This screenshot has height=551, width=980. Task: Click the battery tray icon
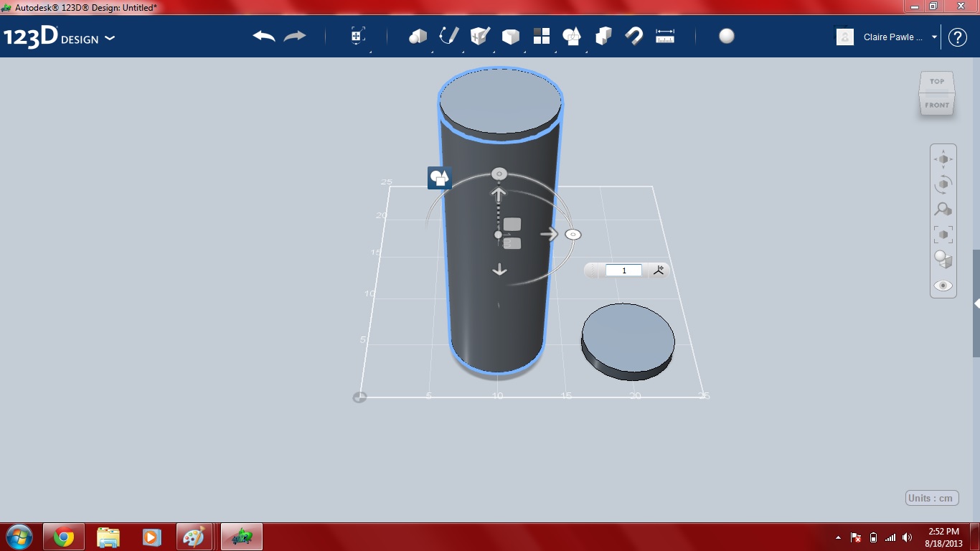(x=873, y=537)
